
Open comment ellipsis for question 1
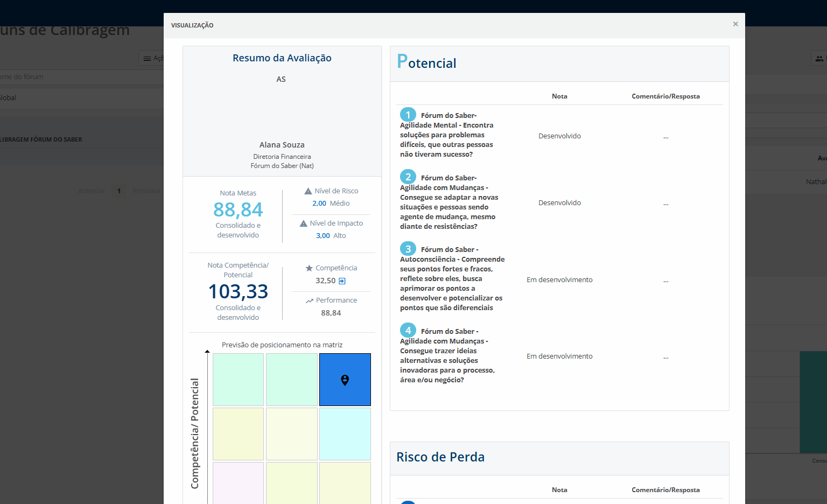pos(665,137)
